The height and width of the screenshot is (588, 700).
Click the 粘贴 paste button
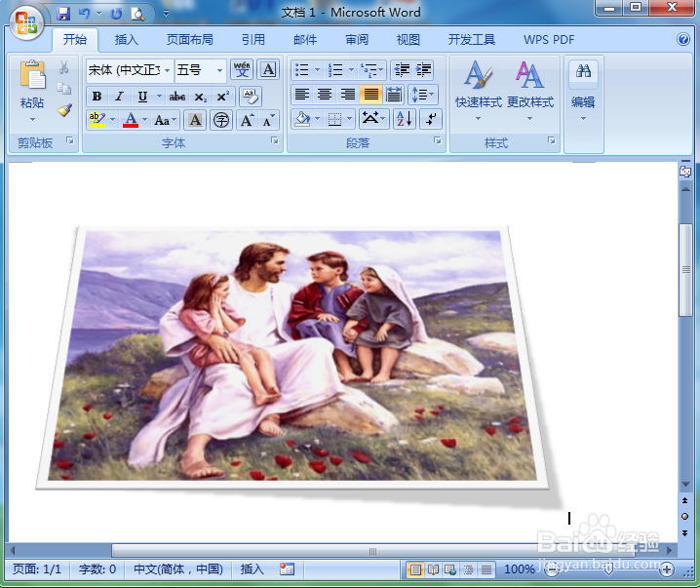(x=32, y=92)
